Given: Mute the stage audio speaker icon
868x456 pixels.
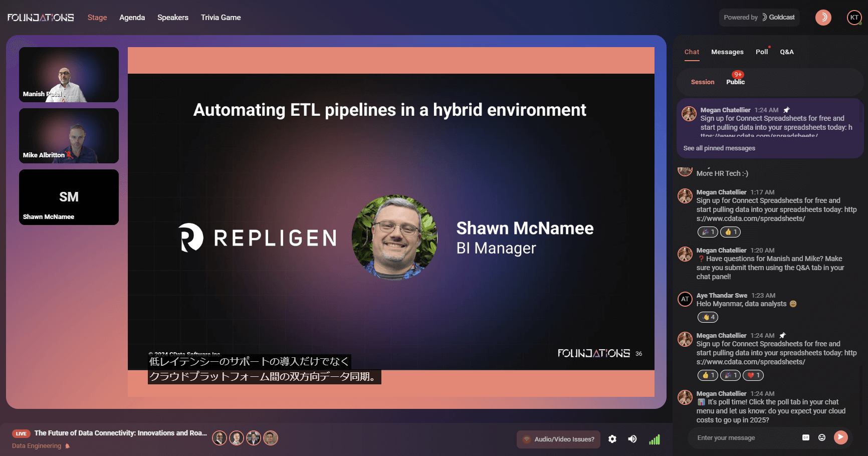Looking at the screenshot, I should pyautogui.click(x=632, y=439).
